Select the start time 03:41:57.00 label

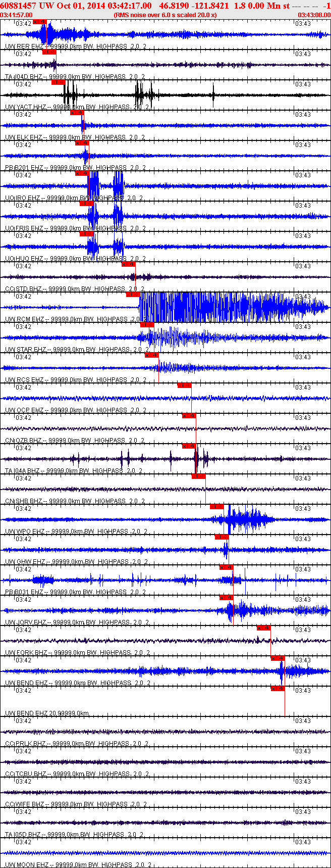(x=17, y=15)
